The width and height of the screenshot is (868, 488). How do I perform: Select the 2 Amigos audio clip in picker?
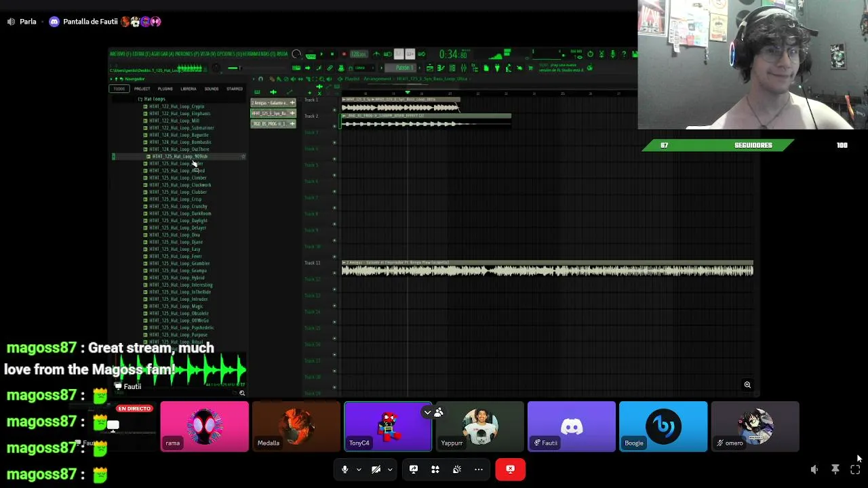pyautogui.click(x=273, y=103)
